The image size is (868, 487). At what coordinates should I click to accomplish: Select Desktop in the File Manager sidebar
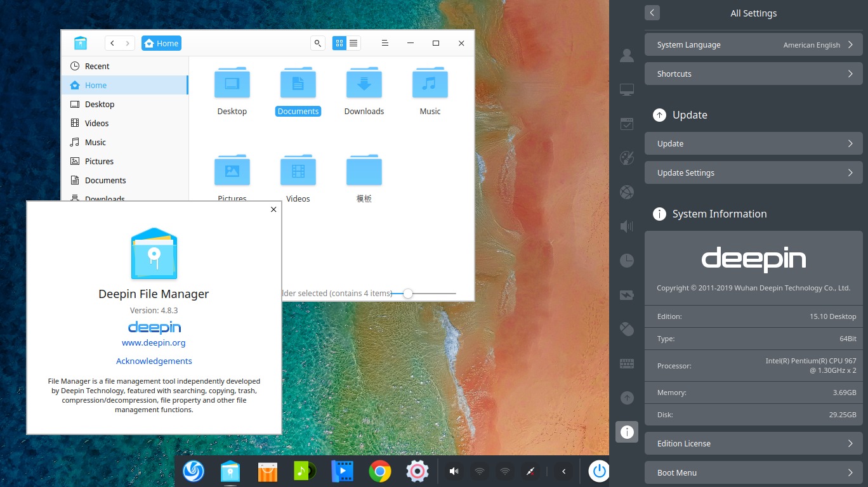[124, 104]
